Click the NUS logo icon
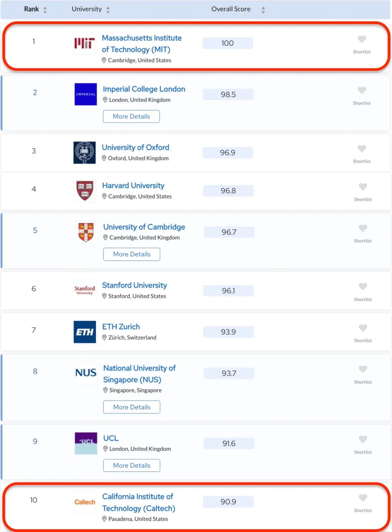The height and width of the screenshot is (532, 392). tap(86, 373)
